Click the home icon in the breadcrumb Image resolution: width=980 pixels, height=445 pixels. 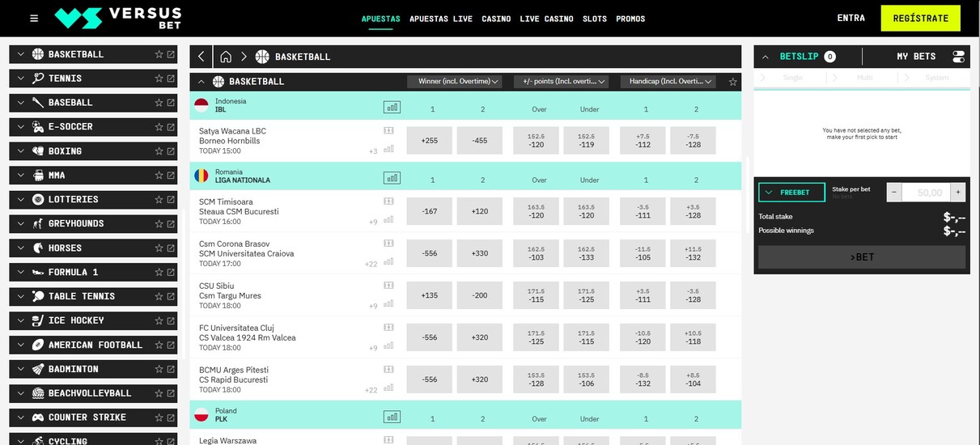point(226,57)
